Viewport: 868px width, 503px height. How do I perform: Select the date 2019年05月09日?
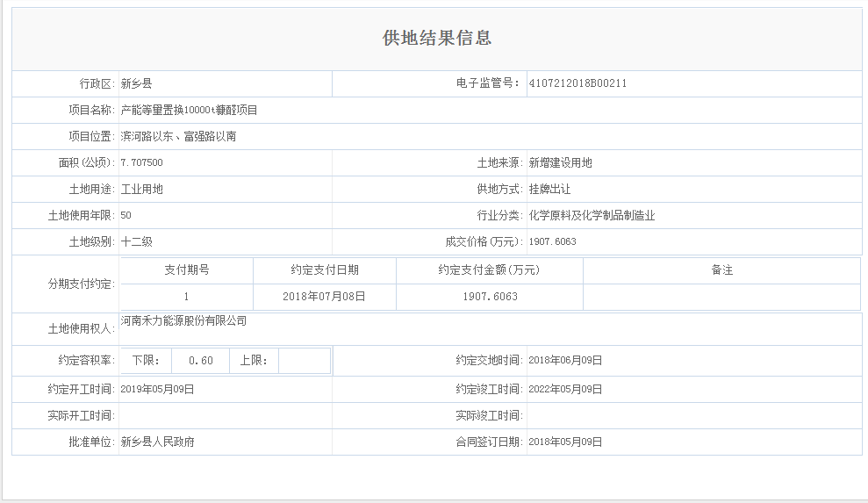click(x=157, y=389)
